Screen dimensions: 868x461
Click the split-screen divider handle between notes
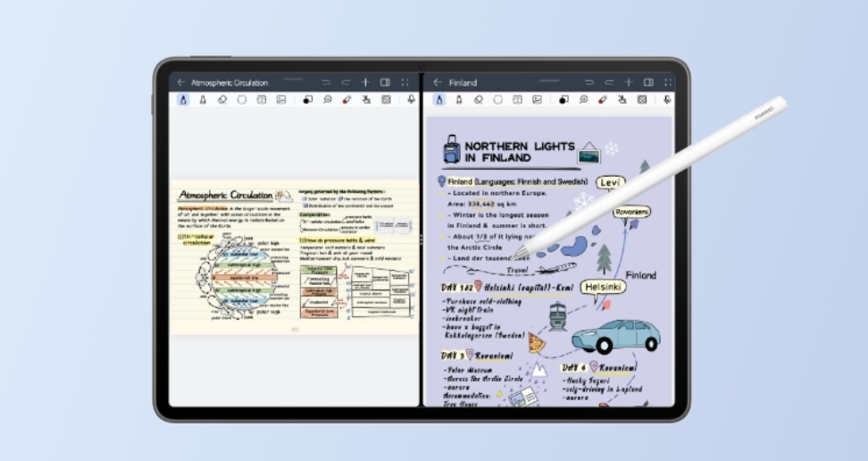click(x=421, y=240)
